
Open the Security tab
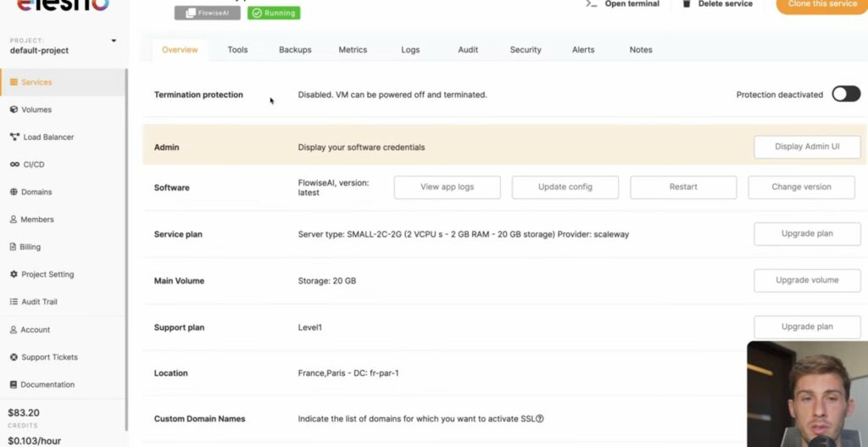pos(526,50)
